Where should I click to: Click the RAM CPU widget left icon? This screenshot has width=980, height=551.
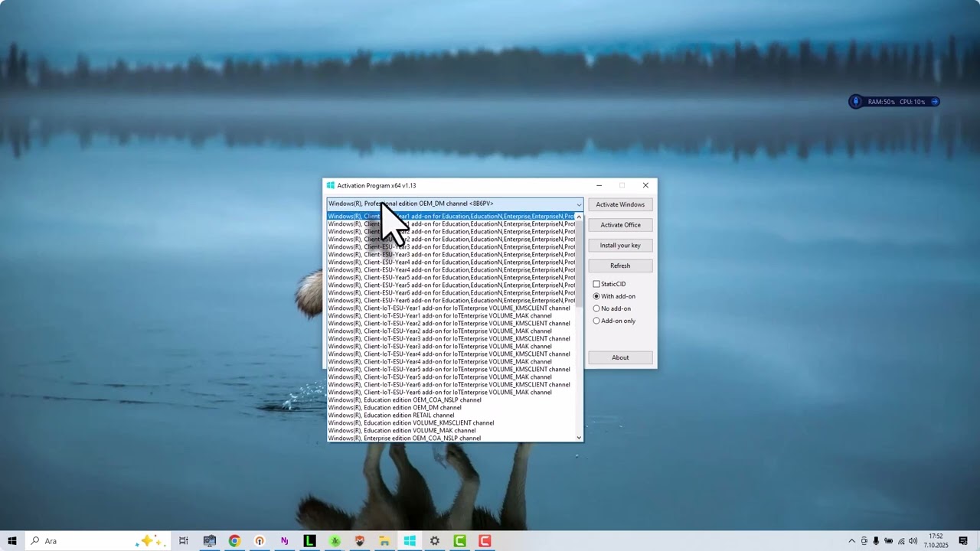click(856, 102)
